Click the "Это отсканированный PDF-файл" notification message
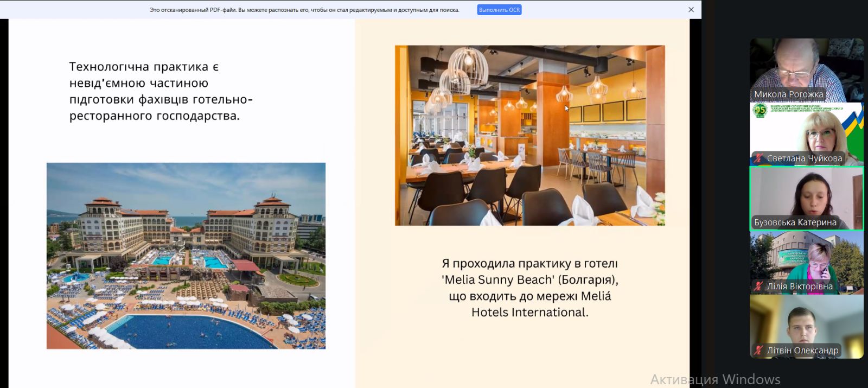This screenshot has width=868, height=388. click(304, 10)
